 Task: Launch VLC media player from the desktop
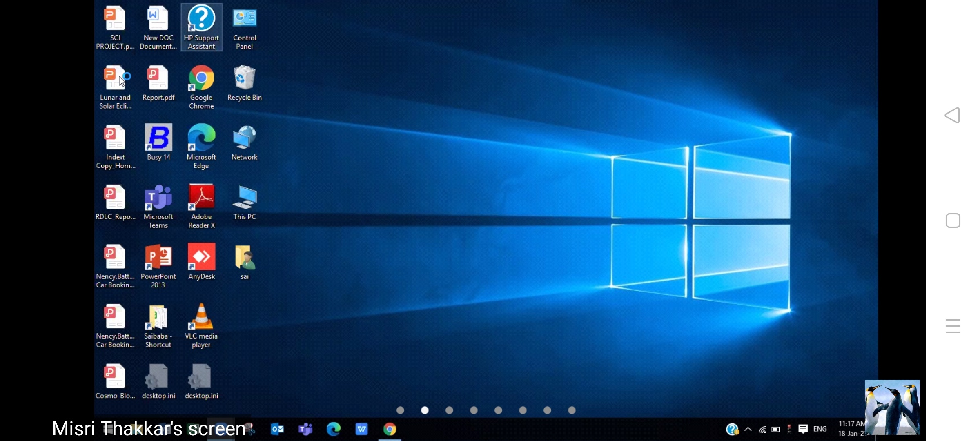click(201, 325)
